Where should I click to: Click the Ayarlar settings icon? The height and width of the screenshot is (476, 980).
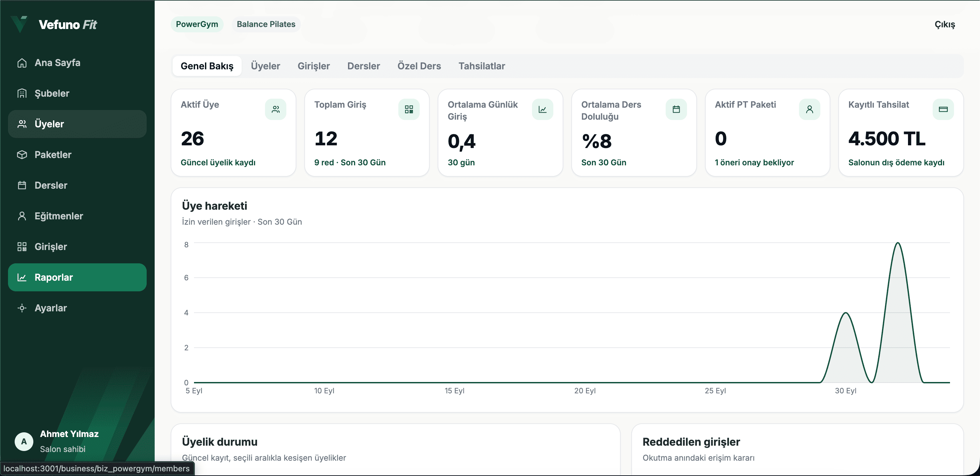click(22, 308)
